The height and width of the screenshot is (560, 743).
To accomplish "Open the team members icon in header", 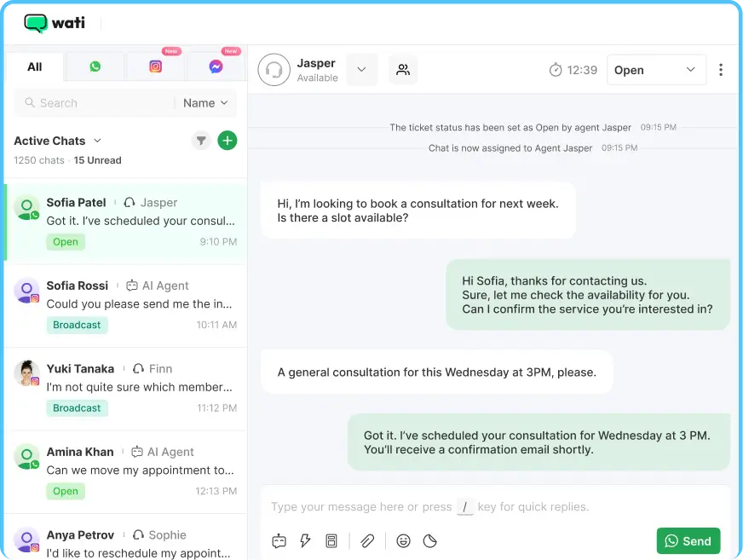I will 403,70.
